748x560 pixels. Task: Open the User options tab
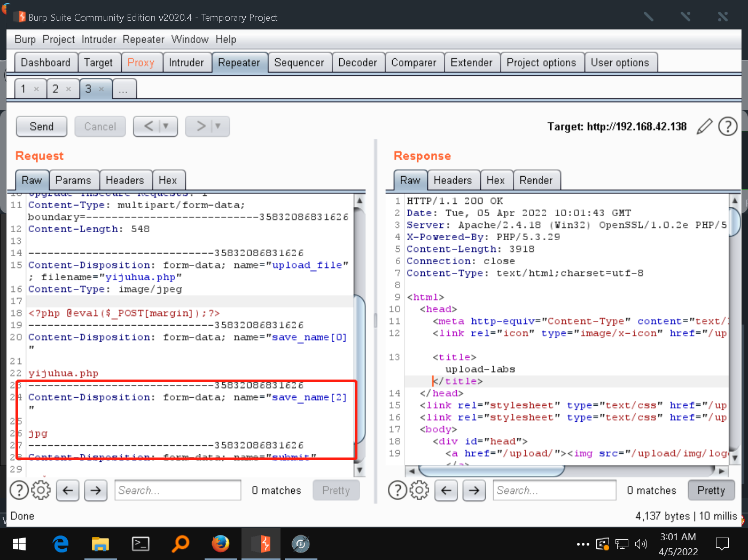tap(620, 62)
